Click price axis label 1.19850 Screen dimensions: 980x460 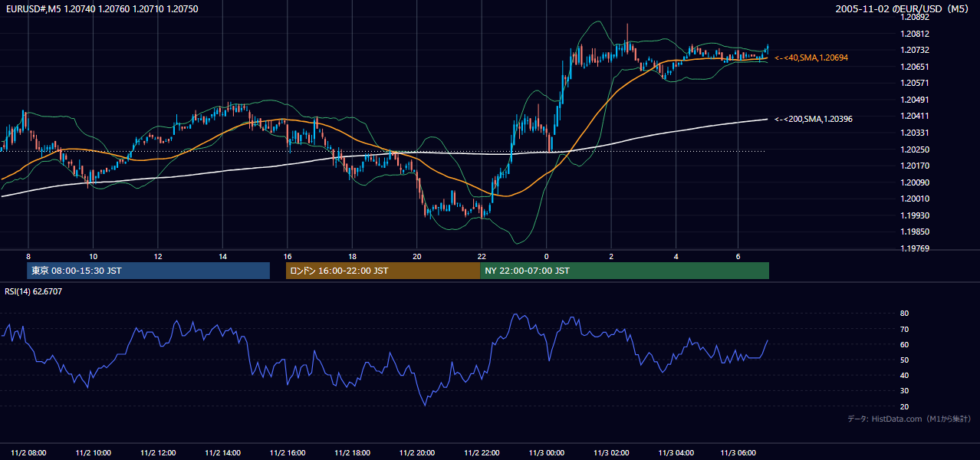(x=915, y=232)
